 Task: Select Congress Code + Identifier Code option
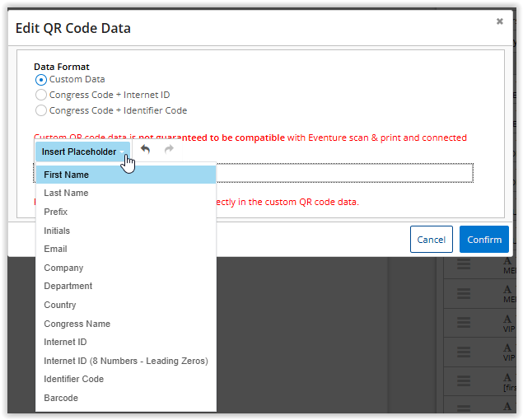point(41,110)
